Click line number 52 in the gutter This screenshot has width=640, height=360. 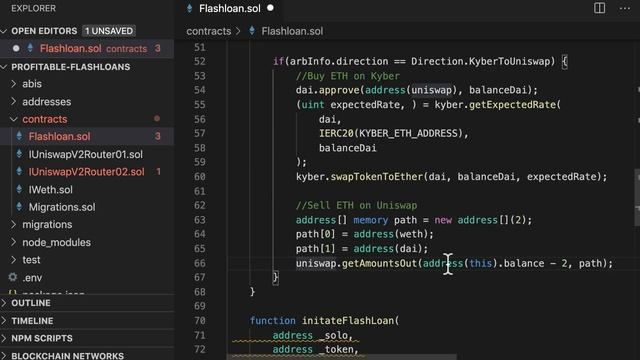pyautogui.click(x=200, y=62)
